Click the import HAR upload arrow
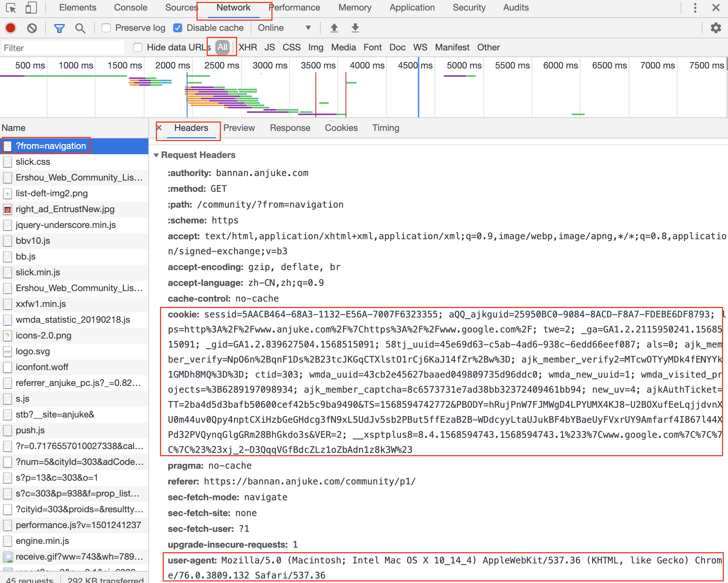The width and height of the screenshot is (728, 583). pos(334,28)
